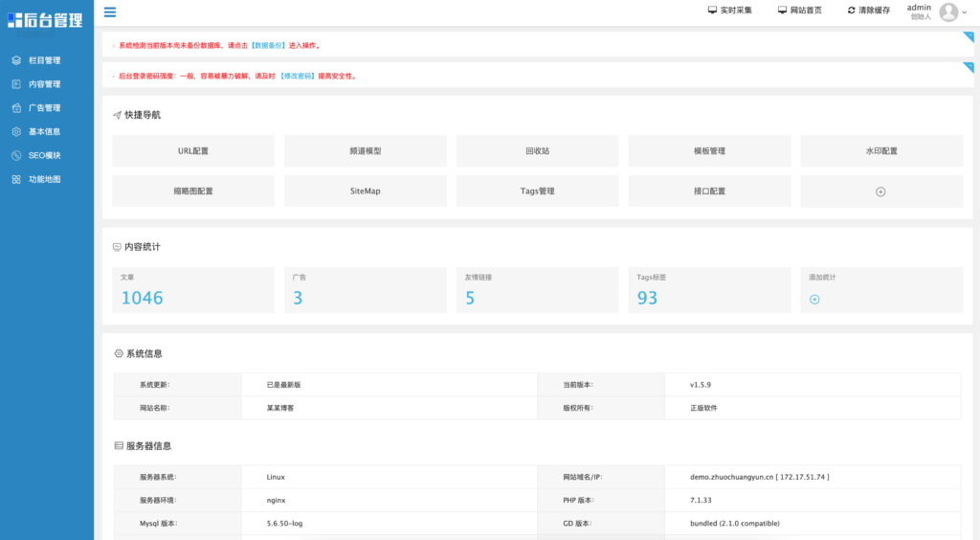Image resolution: width=980 pixels, height=540 pixels.
Task: Open 基本信息 in the sidebar
Action: point(44,132)
